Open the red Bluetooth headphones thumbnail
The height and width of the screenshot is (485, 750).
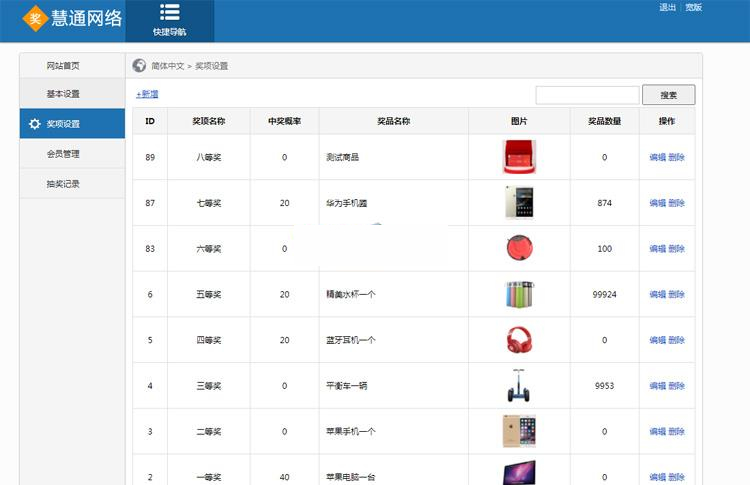(x=519, y=340)
